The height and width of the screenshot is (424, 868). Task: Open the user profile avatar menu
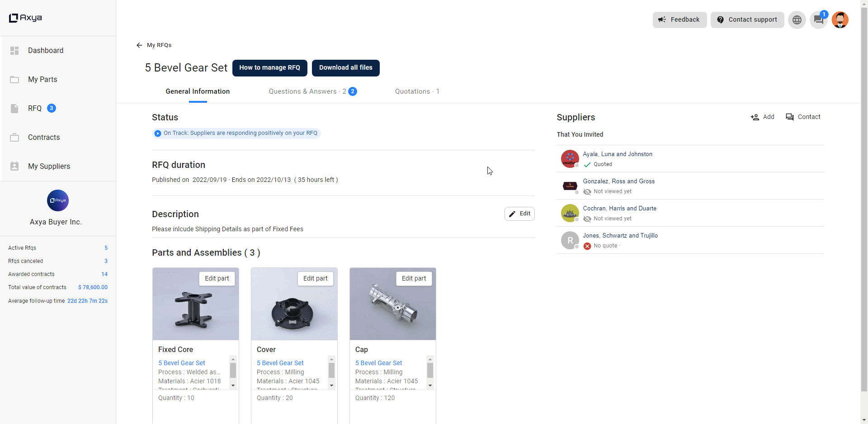click(840, 20)
